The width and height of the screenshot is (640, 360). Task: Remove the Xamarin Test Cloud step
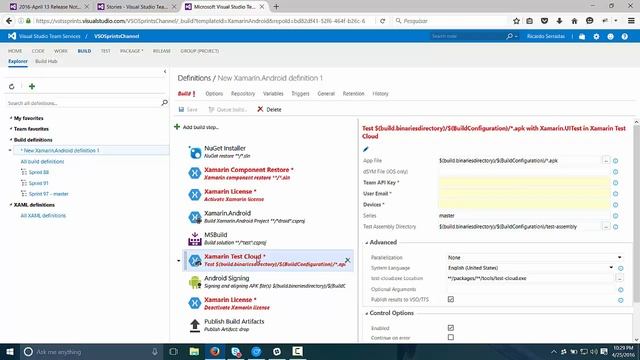click(x=347, y=260)
